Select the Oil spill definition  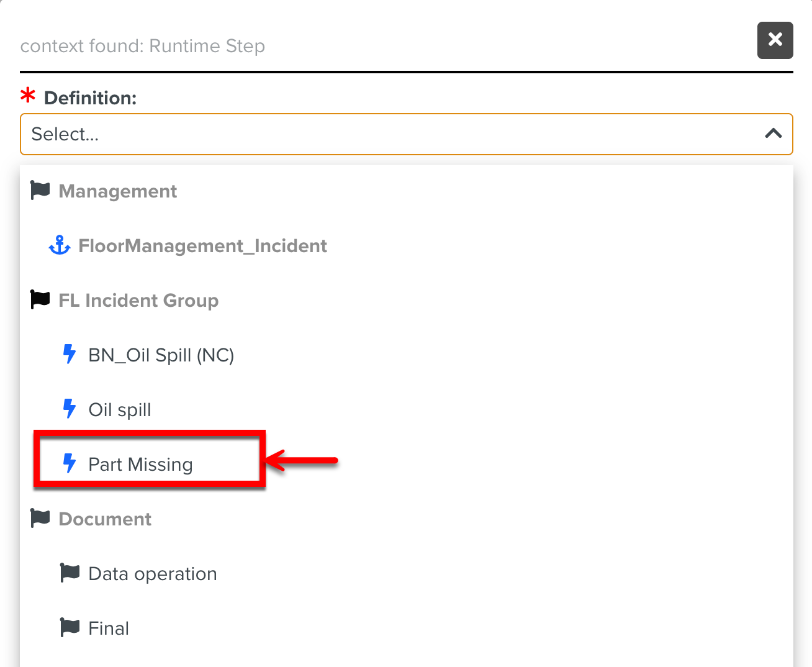[x=120, y=409]
